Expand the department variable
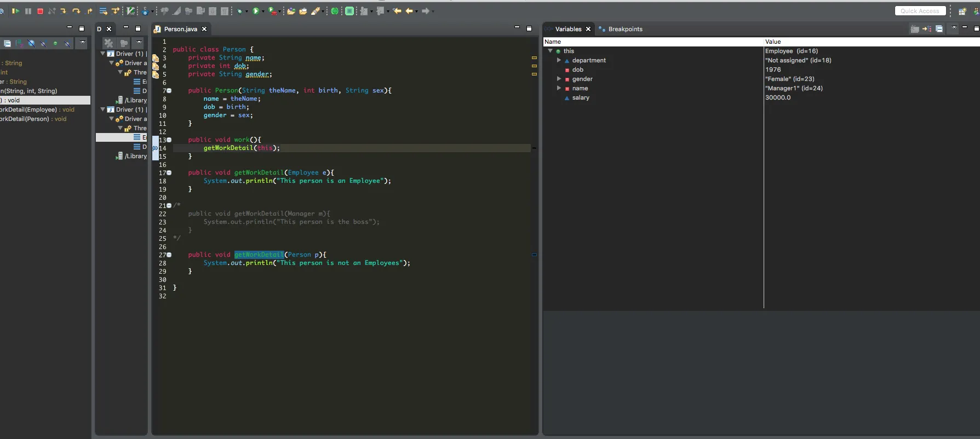Image resolution: width=980 pixels, height=439 pixels. click(x=559, y=60)
